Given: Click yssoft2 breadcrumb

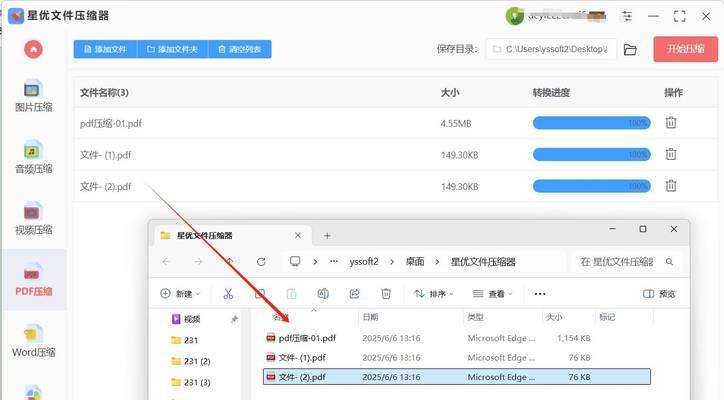Looking at the screenshot, I should 364,262.
